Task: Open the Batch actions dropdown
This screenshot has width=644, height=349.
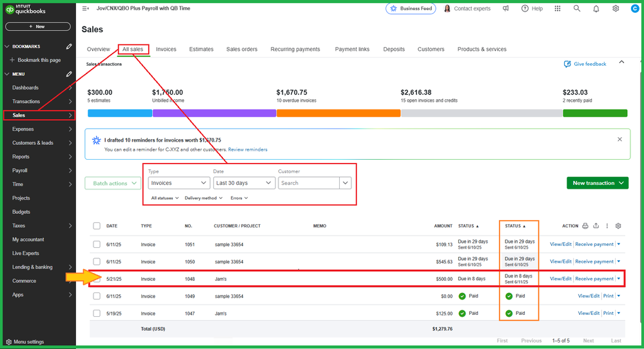Action: click(113, 184)
